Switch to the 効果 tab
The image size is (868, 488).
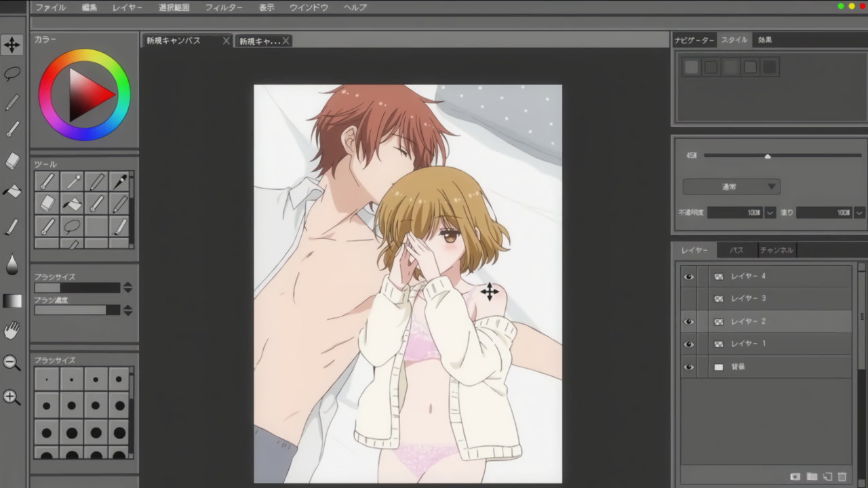pyautogui.click(x=765, y=40)
